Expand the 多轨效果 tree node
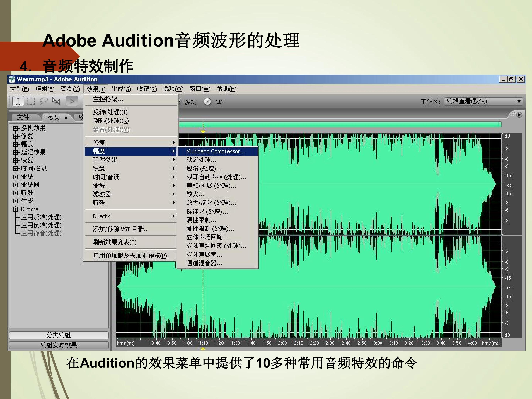The image size is (532, 399). pyautogui.click(x=16, y=128)
